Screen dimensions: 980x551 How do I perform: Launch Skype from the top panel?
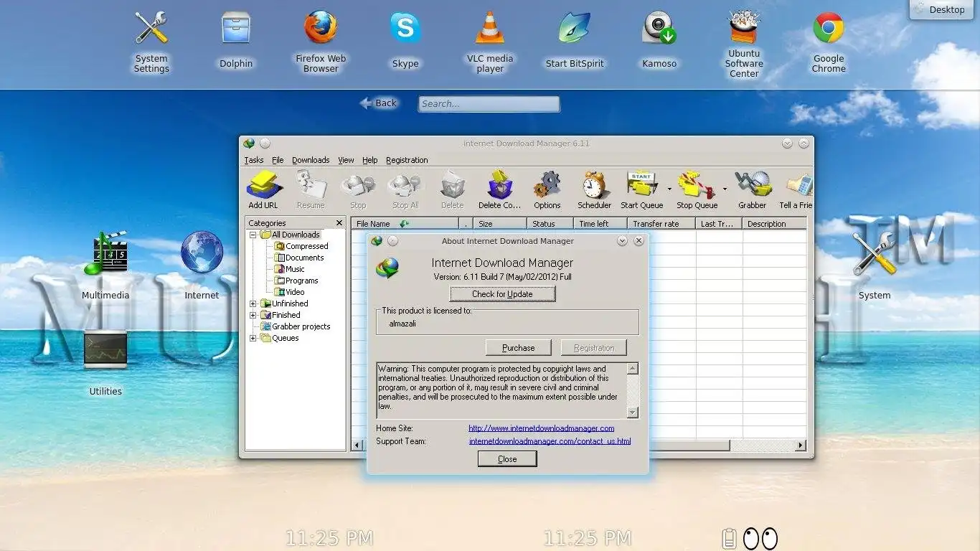[x=405, y=28]
